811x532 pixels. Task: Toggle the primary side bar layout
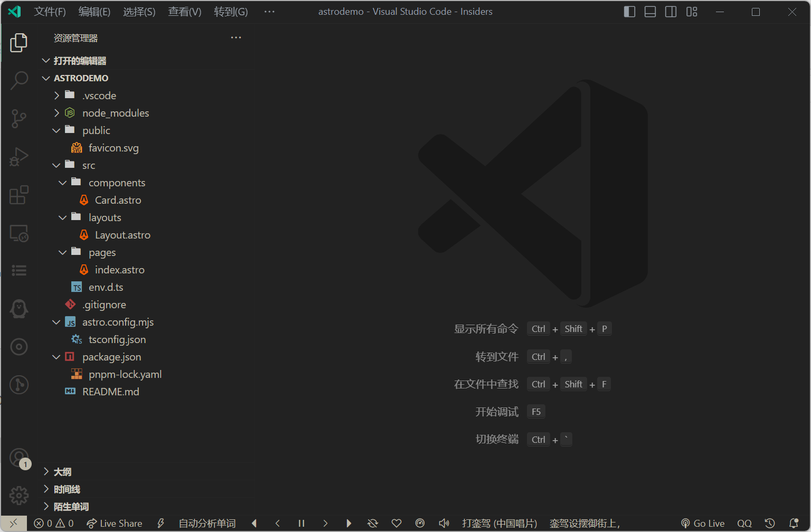click(629, 12)
